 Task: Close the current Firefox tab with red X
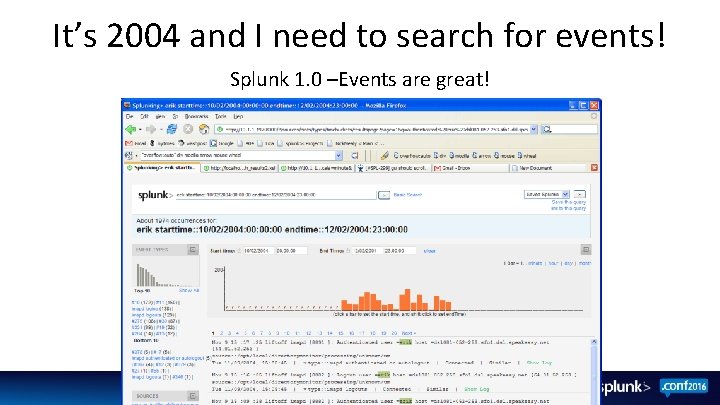(595, 168)
